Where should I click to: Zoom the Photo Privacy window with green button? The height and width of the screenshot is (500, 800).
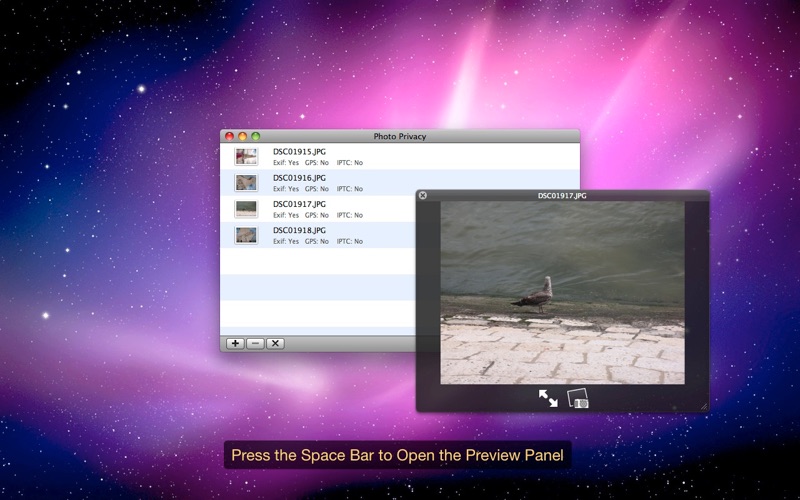pyautogui.click(x=256, y=136)
